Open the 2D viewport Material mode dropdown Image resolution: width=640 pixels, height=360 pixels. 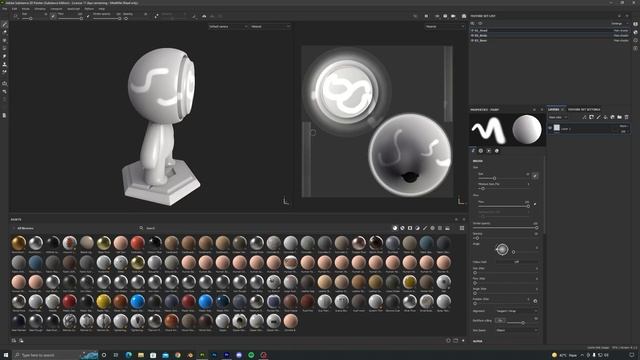[x=444, y=27]
